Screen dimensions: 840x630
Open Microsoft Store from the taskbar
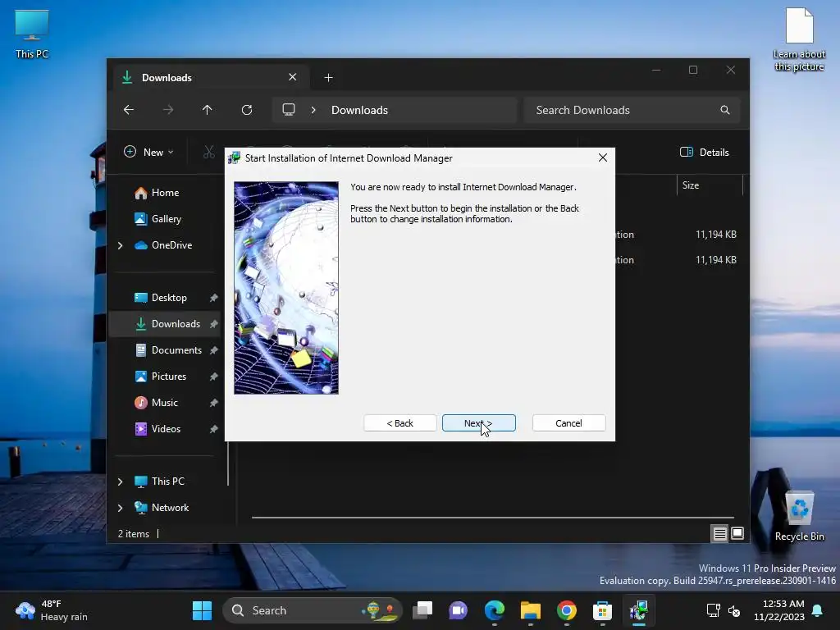pos(602,610)
